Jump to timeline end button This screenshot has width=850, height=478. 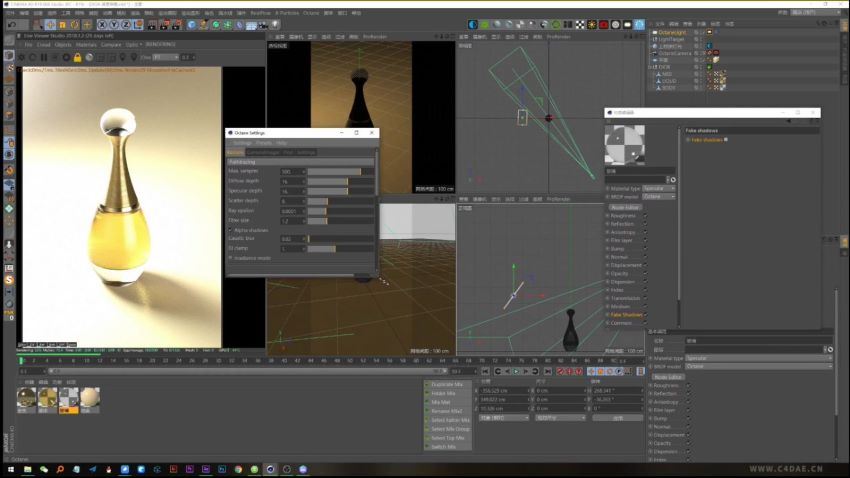(x=548, y=371)
